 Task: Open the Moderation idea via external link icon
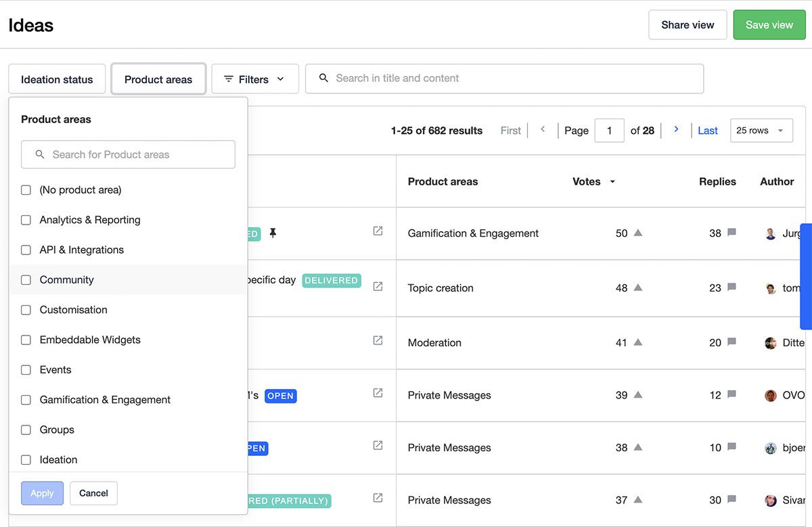point(378,340)
